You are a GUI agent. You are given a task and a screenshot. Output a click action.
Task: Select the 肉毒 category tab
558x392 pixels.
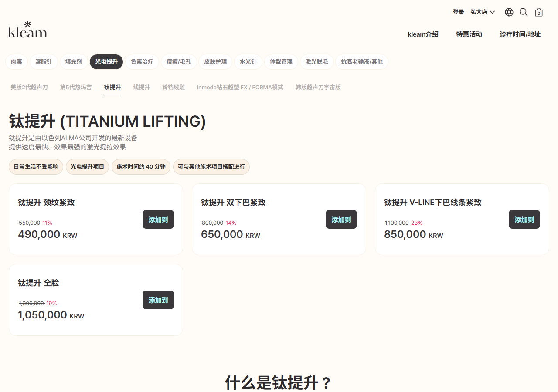click(17, 62)
